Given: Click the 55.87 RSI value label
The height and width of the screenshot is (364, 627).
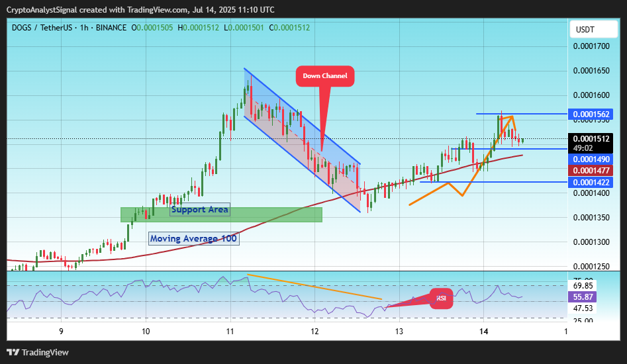Looking at the screenshot, I should point(583,297).
